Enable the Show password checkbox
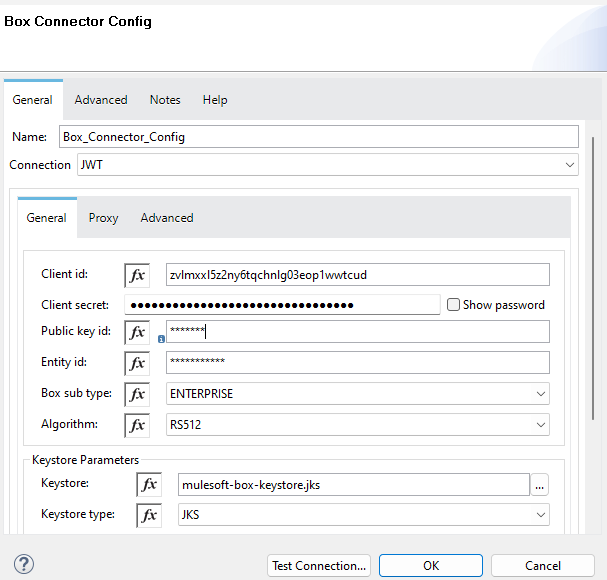The image size is (607, 580). [454, 305]
